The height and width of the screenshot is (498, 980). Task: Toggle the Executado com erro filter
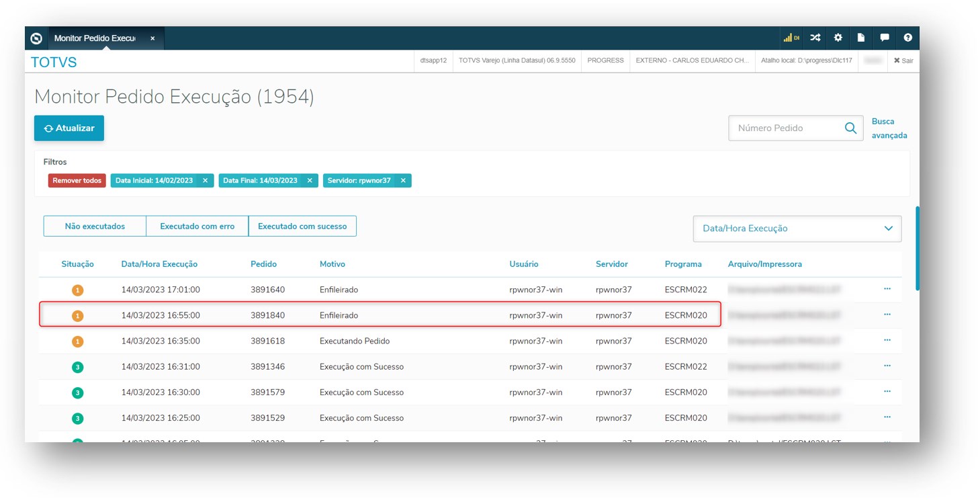tap(197, 226)
